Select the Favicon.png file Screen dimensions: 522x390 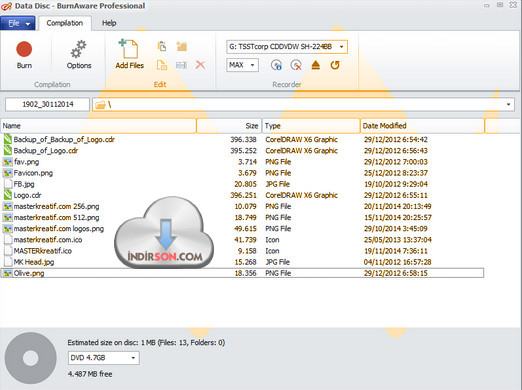coord(33,173)
